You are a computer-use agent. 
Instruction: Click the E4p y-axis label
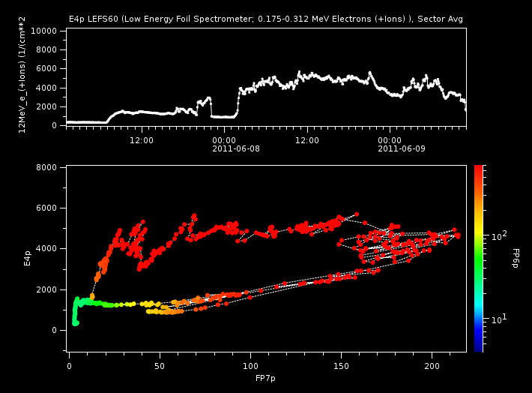27,258
